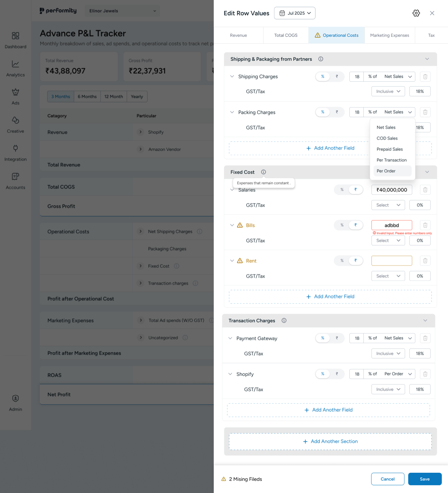The image size is (448, 493).
Task: Collapse the Shipping & Packaging from Partners section
Action: [427, 59]
